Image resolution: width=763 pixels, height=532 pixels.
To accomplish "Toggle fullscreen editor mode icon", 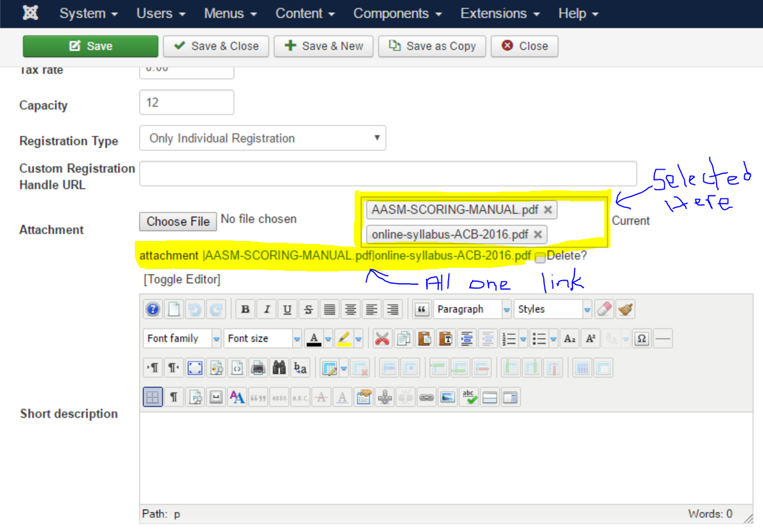I will pyautogui.click(x=195, y=368).
